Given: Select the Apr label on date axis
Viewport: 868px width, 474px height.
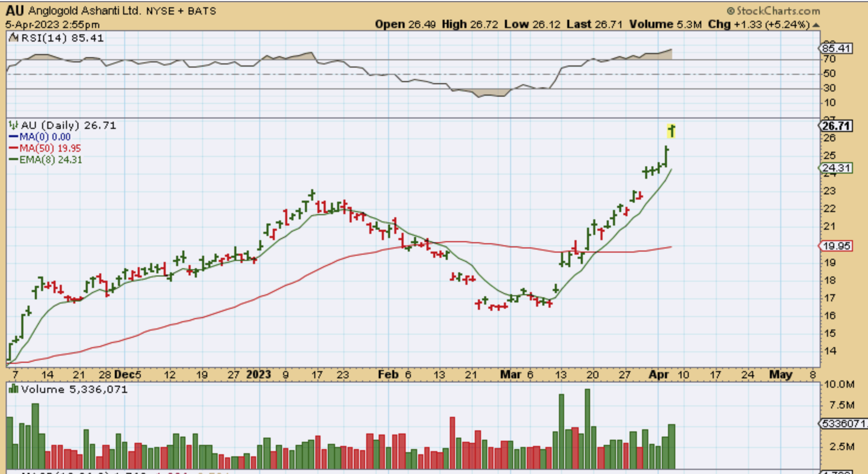Looking at the screenshot, I should [659, 374].
